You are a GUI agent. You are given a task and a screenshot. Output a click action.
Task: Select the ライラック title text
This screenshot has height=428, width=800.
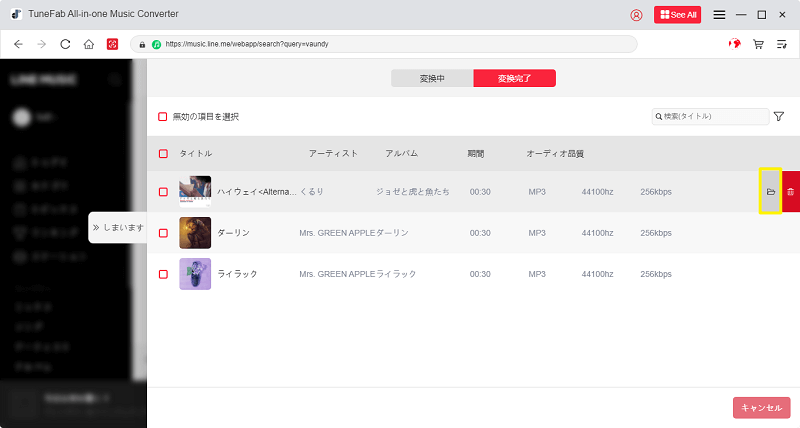pyautogui.click(x=237, y=274)
